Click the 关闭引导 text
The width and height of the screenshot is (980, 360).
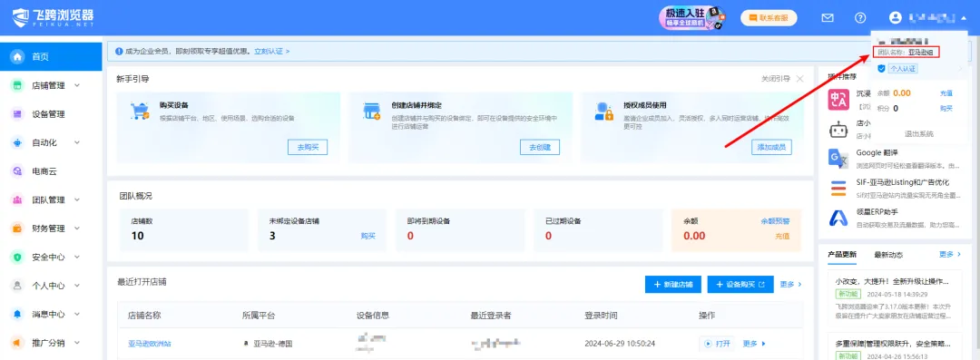[776, 79]
